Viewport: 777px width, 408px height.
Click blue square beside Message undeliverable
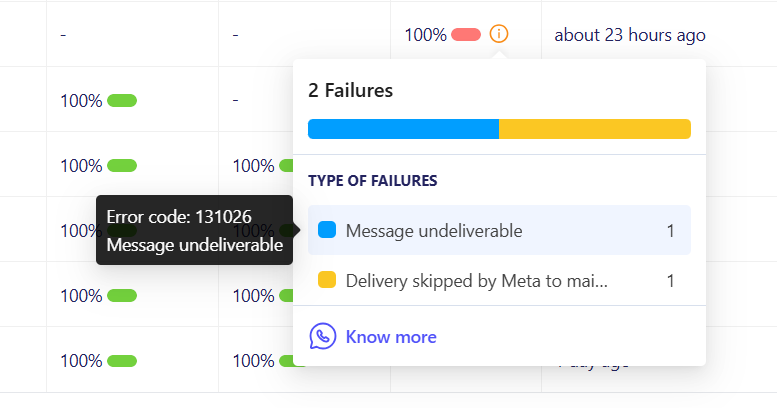pyautogui.click(x=326, y=230)
